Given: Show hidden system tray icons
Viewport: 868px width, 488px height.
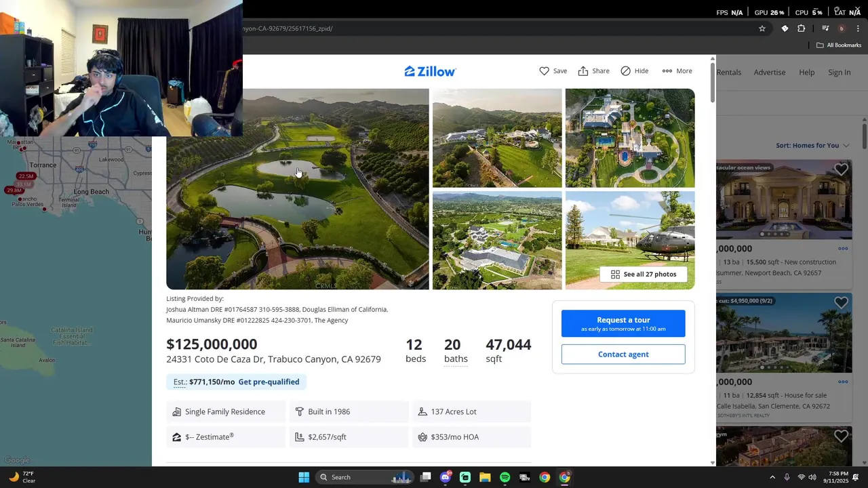Looking at the screenshot, I should pyautogui.click(x=772, y=477).
